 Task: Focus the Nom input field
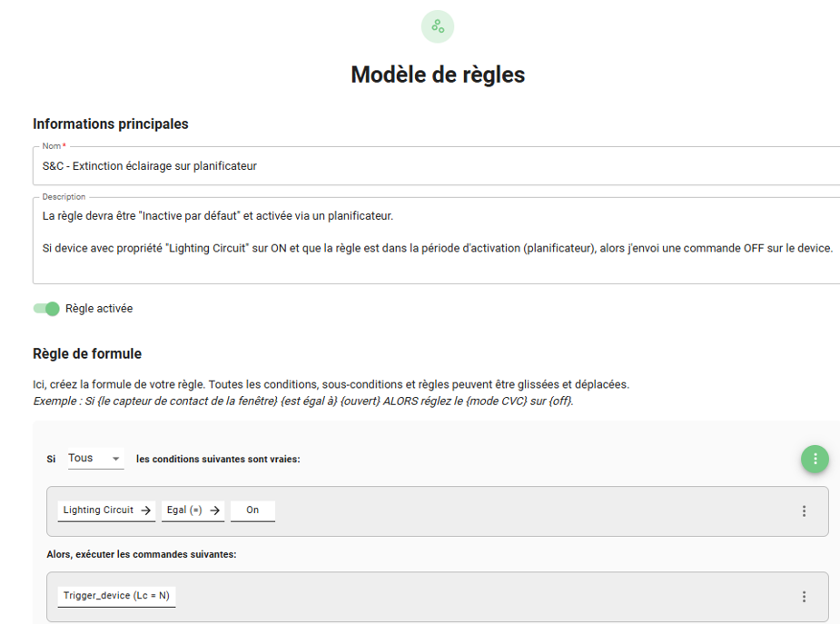(x=436, y=166)
